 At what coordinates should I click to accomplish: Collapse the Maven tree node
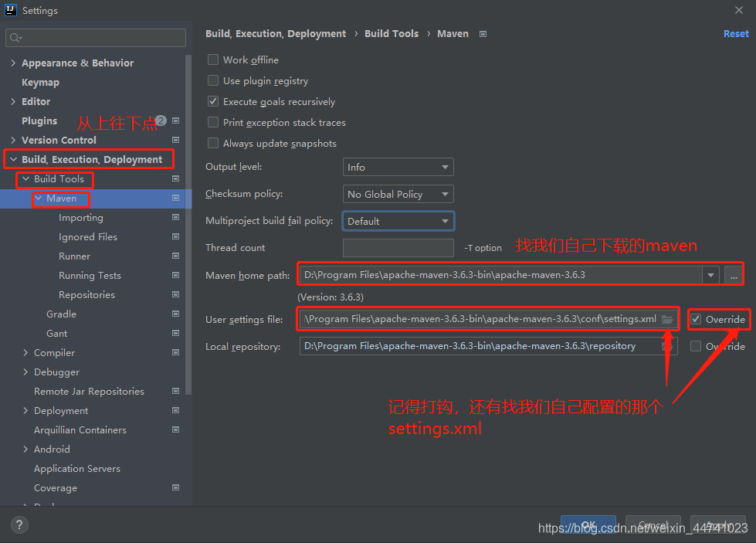click(38, 198)
